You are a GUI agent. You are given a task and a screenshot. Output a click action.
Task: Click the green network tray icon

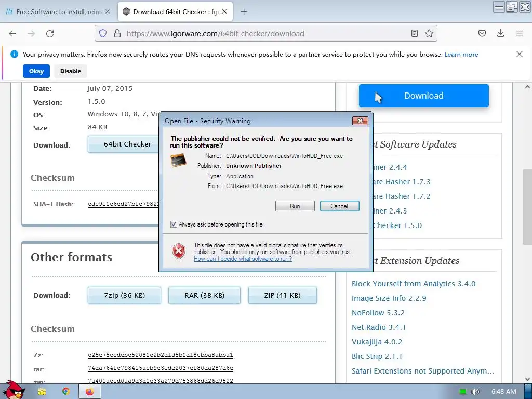point(463,392)
